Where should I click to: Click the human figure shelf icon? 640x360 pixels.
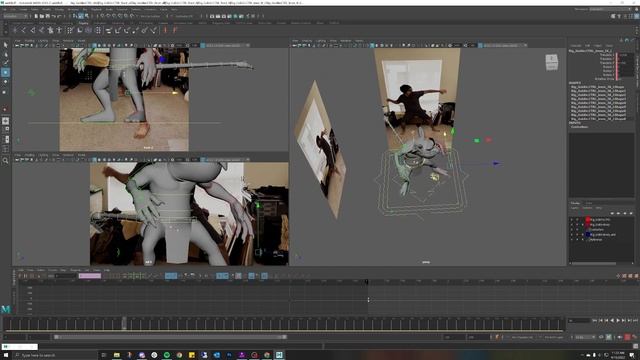pyautogui.click(x=59, y=30)
